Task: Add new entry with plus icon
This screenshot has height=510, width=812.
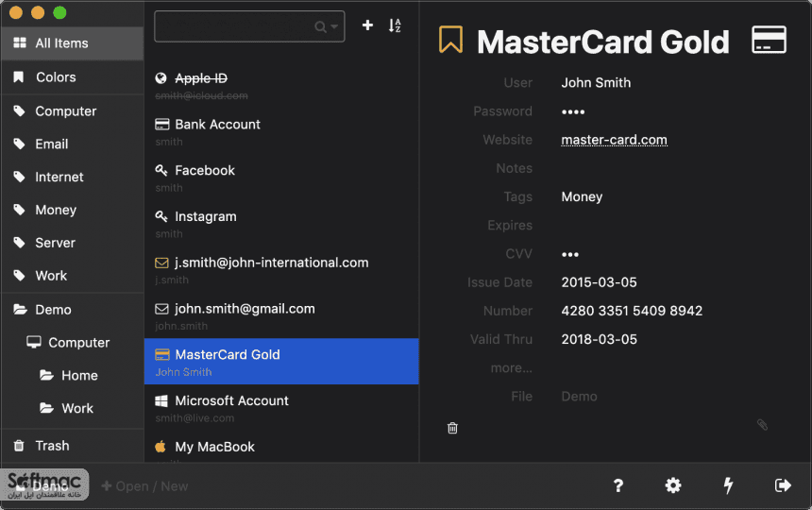Action: [367, 25]
